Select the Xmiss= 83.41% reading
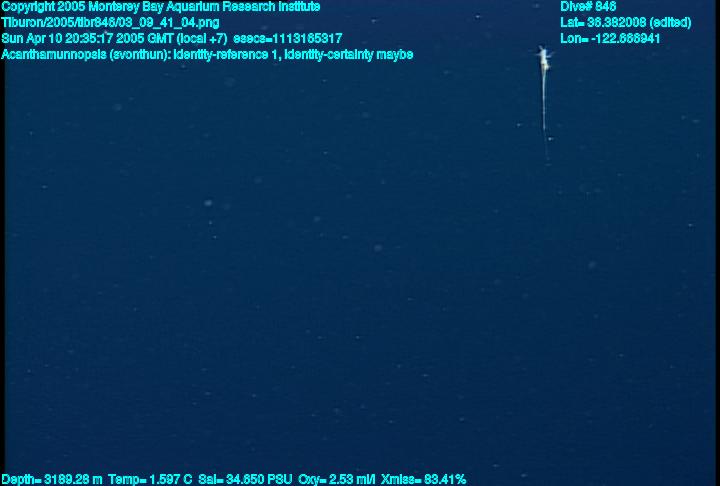The width and height of the screenshot is (720, 486). 423,480
